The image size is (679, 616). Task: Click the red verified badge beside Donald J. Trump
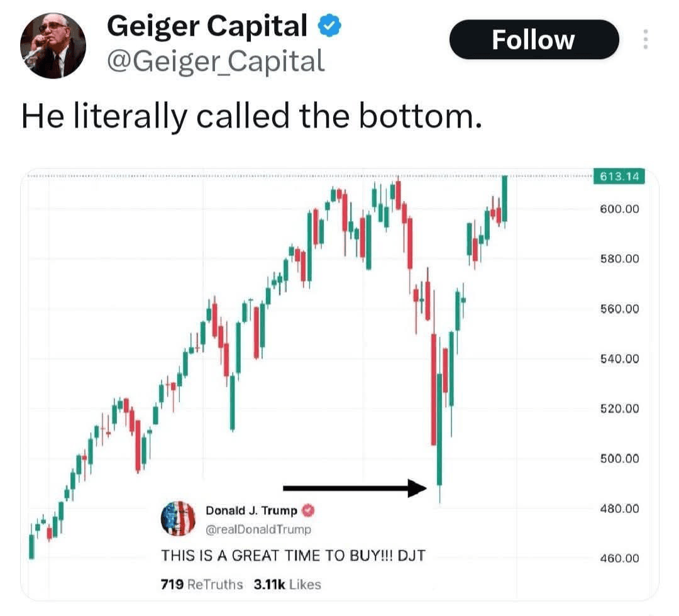coord(308,511)
